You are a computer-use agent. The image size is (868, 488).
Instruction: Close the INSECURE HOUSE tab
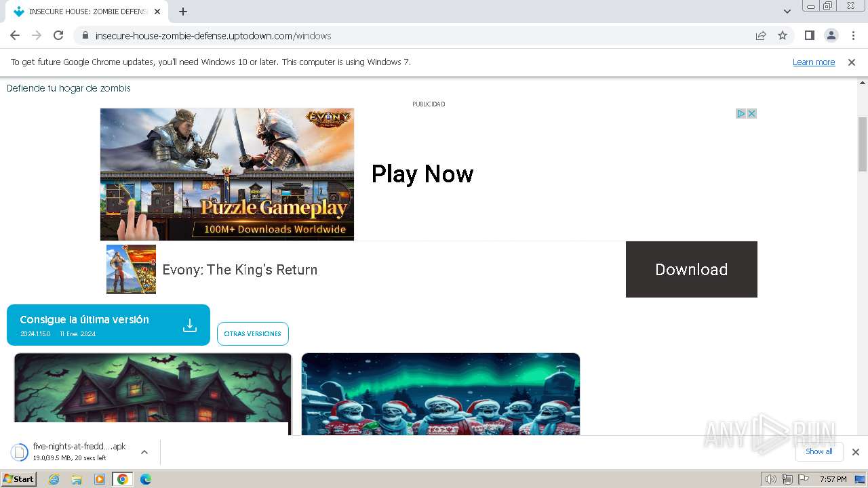tap(157, 12)
